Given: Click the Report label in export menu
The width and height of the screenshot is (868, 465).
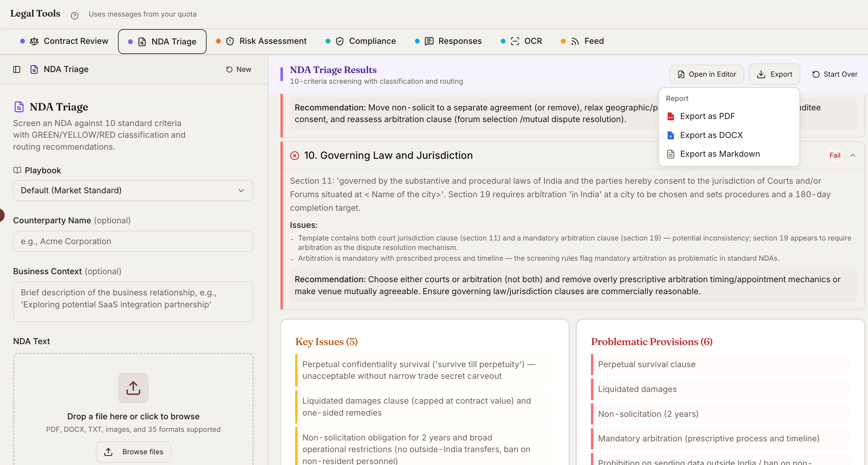Looking at the screenshot, I should tap(677, 98).
